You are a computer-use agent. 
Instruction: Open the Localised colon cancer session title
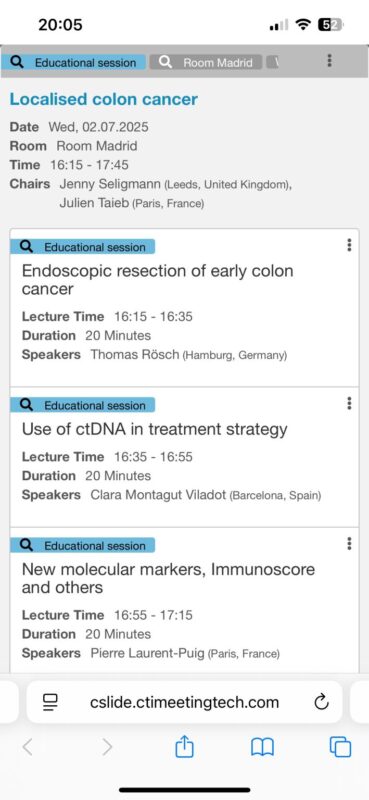click(x=104, y=99)
